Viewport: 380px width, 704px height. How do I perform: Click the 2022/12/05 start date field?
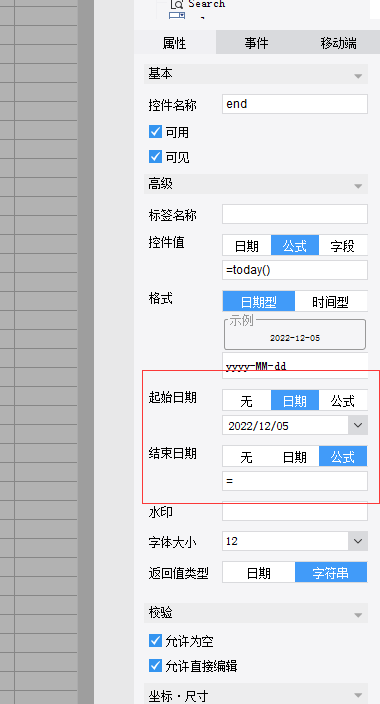coord(285,425)
